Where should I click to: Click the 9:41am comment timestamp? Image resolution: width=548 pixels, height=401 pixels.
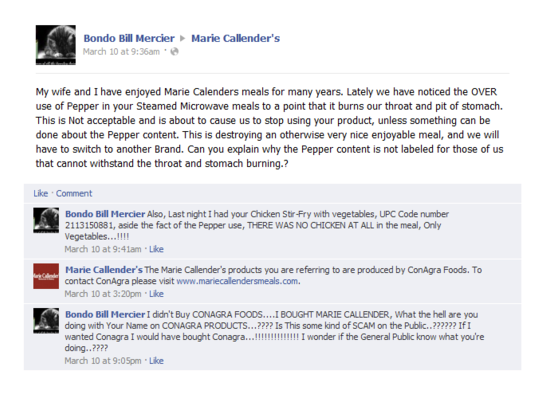(103, 249)
